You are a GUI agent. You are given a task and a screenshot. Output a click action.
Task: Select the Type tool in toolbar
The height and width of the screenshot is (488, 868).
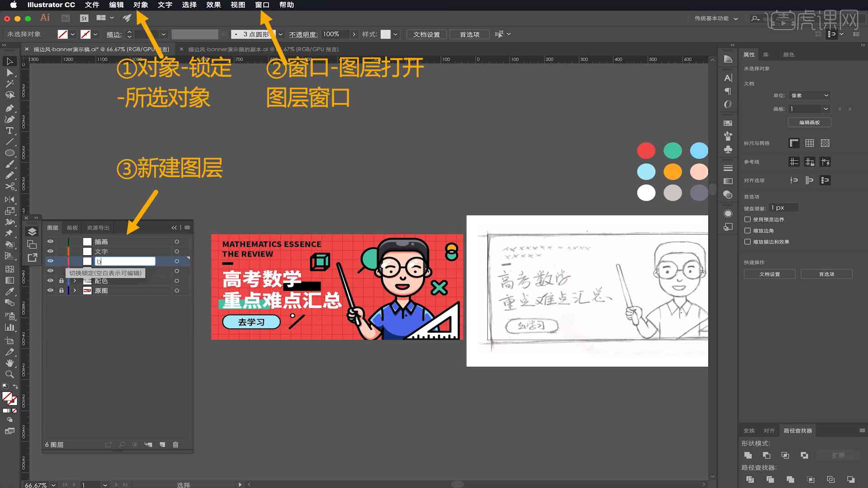click(9, 130)
